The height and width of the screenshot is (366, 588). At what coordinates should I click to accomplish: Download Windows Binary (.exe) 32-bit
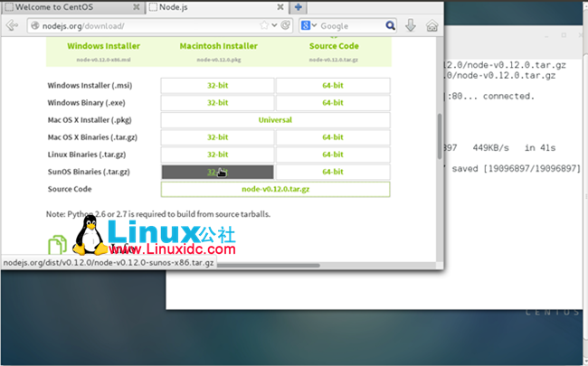coord(217,103)
